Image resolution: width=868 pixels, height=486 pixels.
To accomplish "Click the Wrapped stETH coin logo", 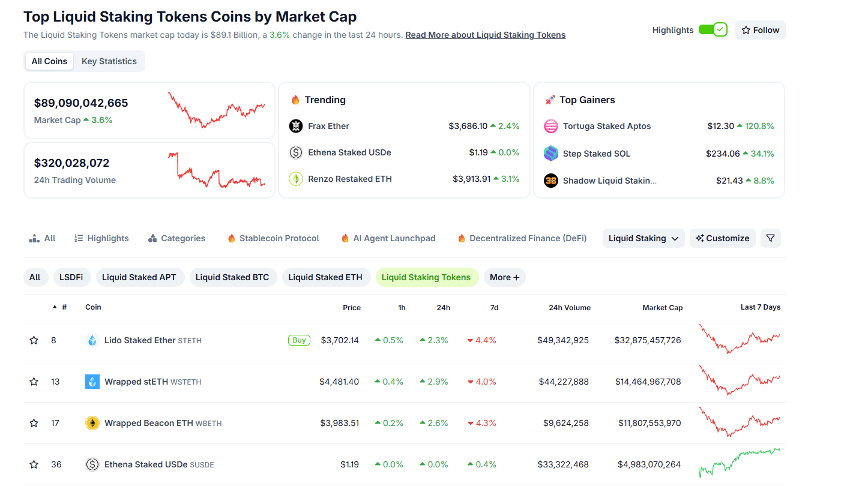I will [x=92, y=381].
